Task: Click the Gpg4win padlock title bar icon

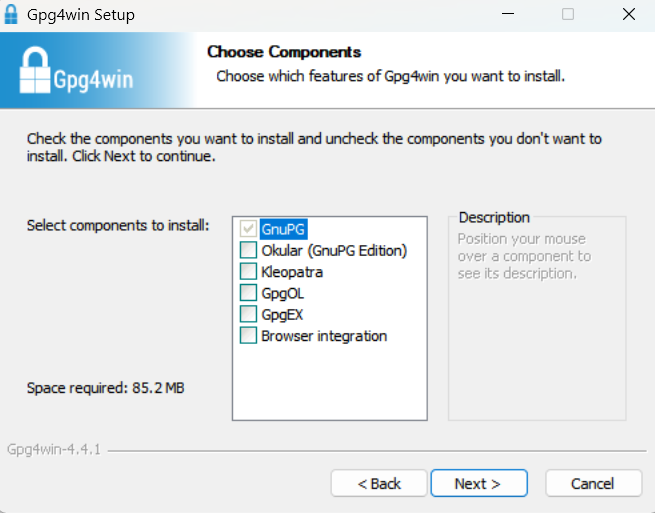Action: (11, 14)
